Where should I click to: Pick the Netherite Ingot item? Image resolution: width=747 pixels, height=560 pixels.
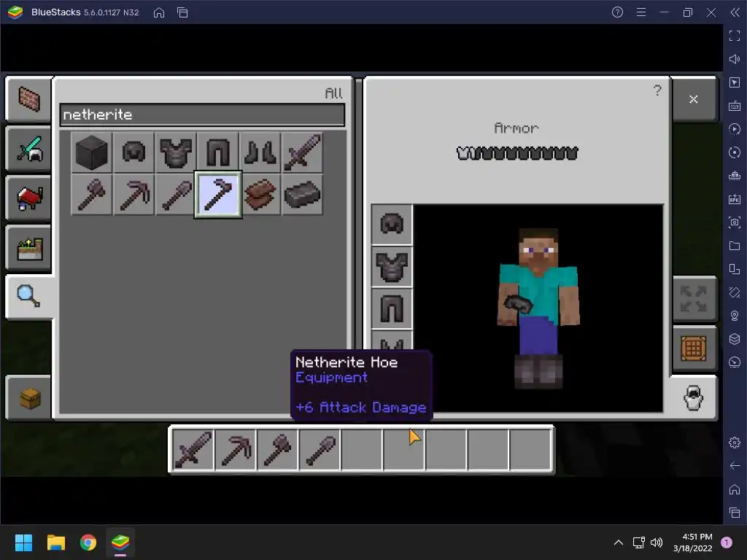[x=301, y=194]
